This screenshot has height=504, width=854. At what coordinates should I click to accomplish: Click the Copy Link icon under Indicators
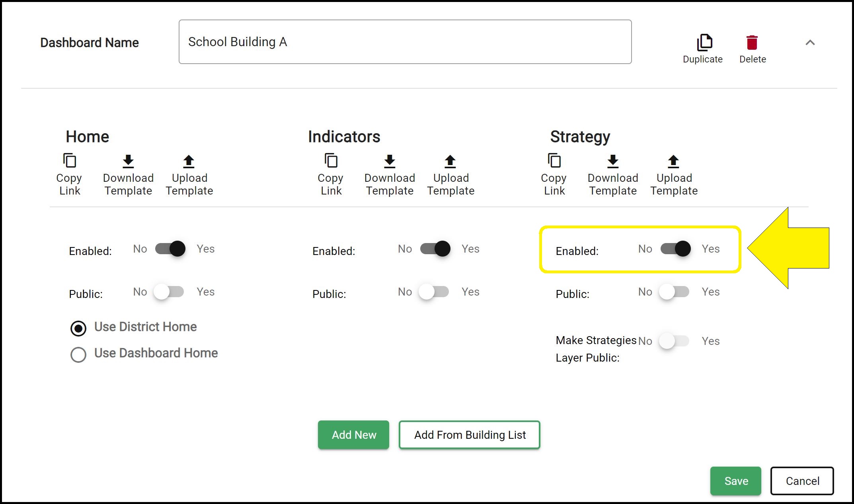pos(331,161)
